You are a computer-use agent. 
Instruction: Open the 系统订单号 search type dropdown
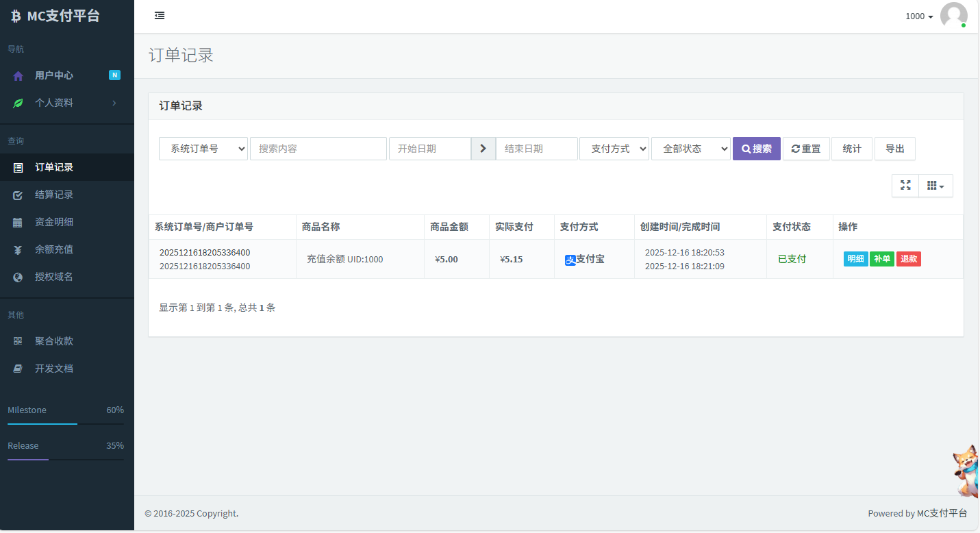(203, 149)
